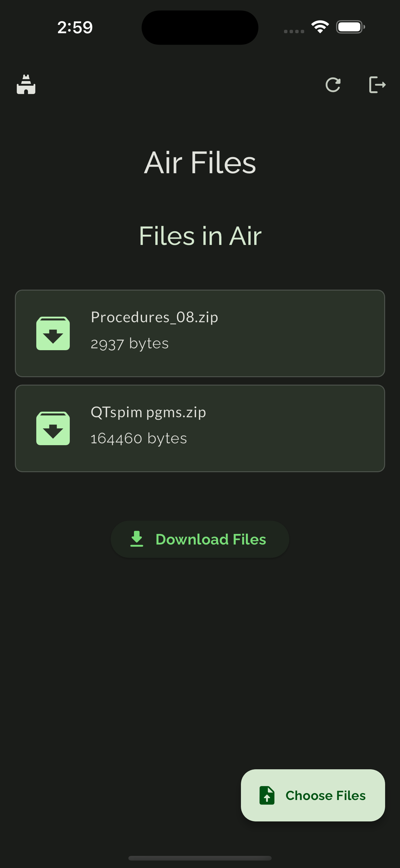Click the file upload icon in Choose Files

(267, 796)
